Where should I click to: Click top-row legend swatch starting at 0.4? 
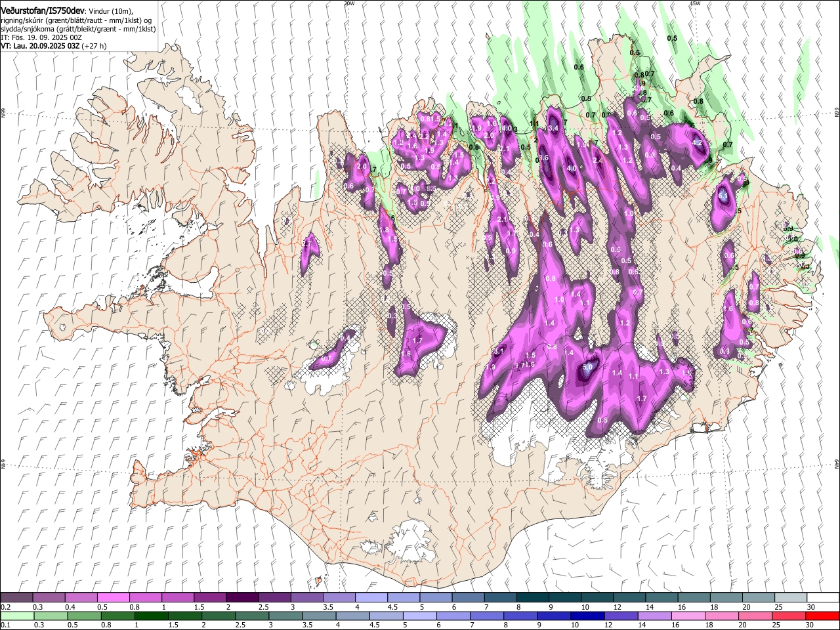point(81,597)
